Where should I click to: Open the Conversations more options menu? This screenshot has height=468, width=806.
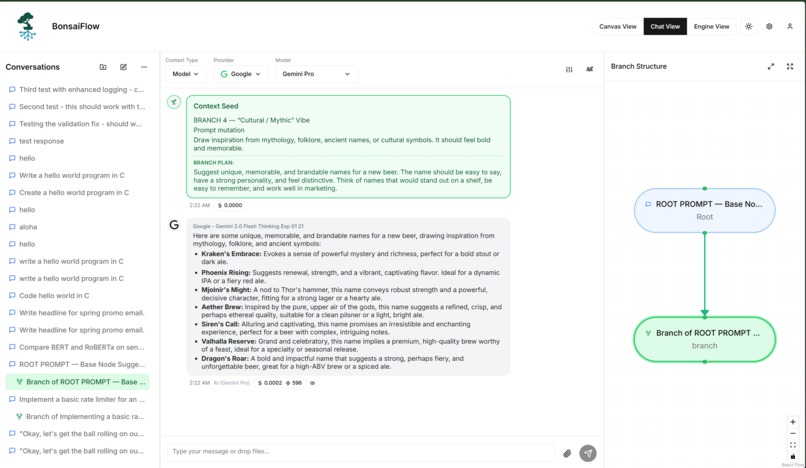(144, 67)
